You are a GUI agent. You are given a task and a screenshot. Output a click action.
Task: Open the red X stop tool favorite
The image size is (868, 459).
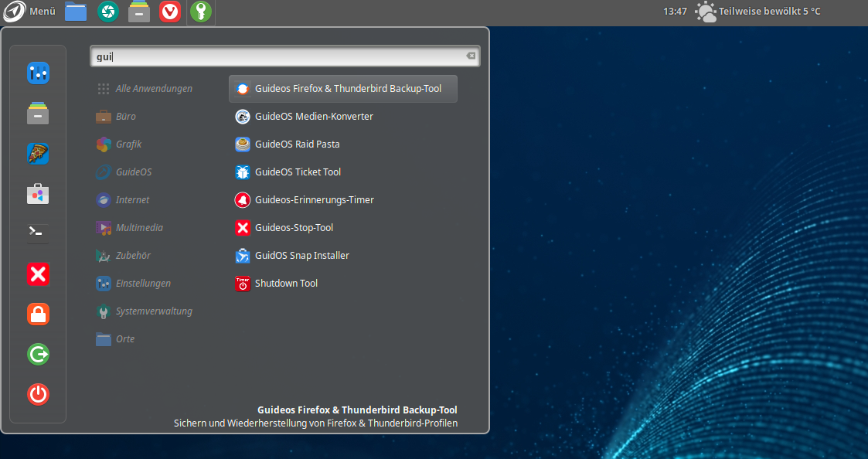click(x=38, y=274)
